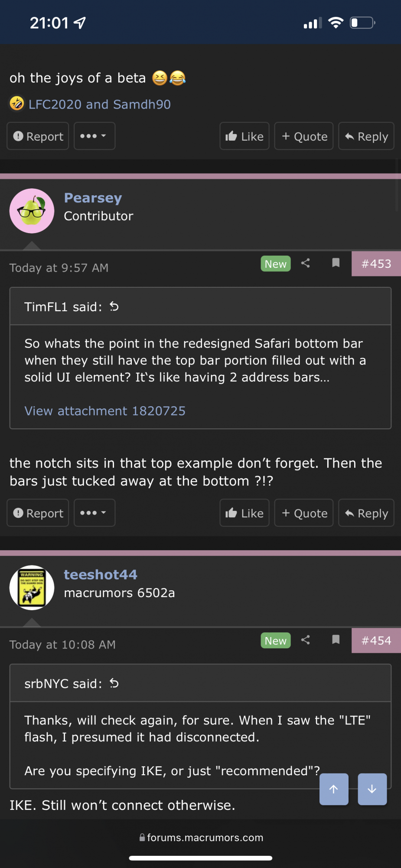Like Pearsey's post
Image resolution: width=401 pixels, height=868 pixels.
pyautogui.click(x=245, y=513)
